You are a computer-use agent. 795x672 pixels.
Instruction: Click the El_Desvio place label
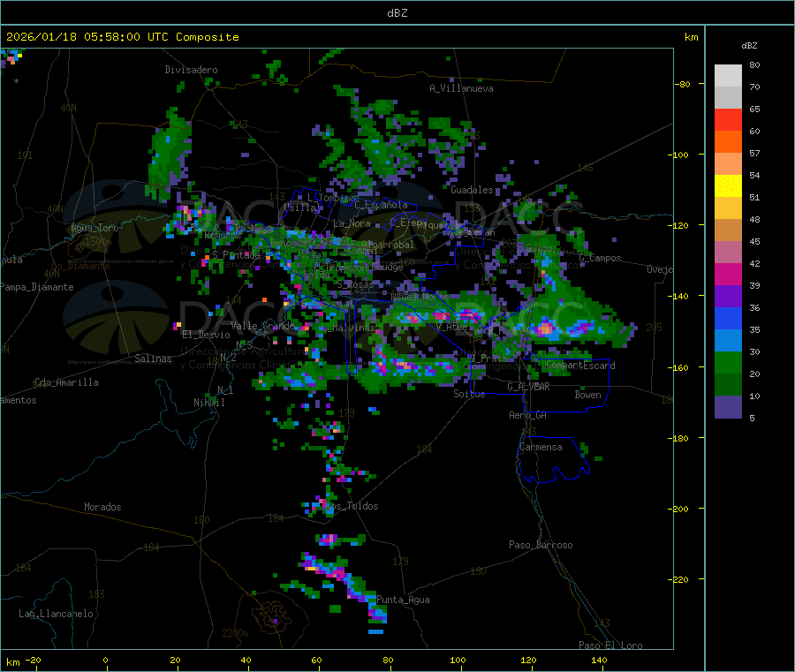206,335
